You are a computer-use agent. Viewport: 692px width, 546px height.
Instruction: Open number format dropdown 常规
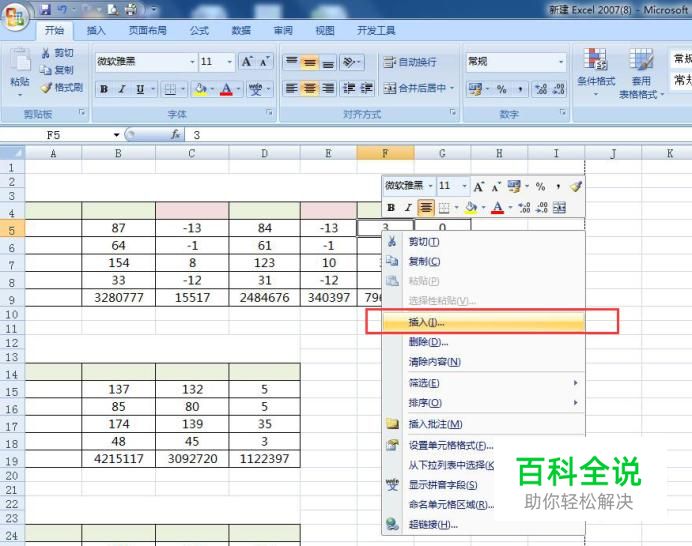(x=561, y=62)
